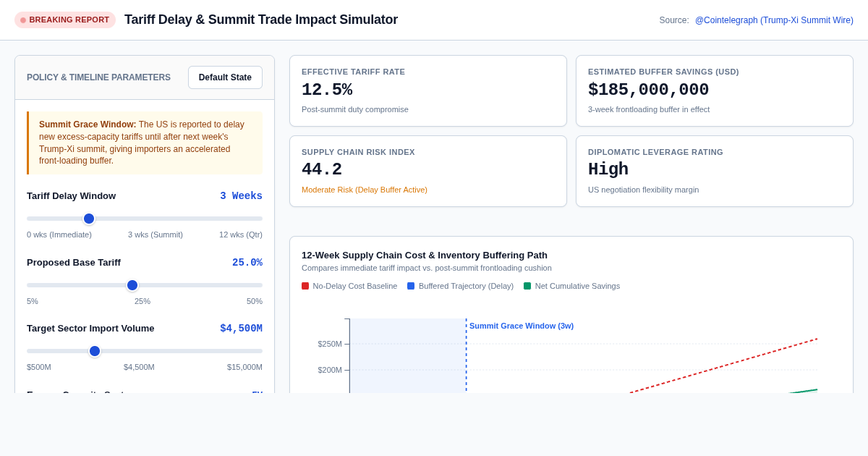Click the $15,000M slider maximum label
The height and width of the screenshot is (456, 868).
click(244, 367)
